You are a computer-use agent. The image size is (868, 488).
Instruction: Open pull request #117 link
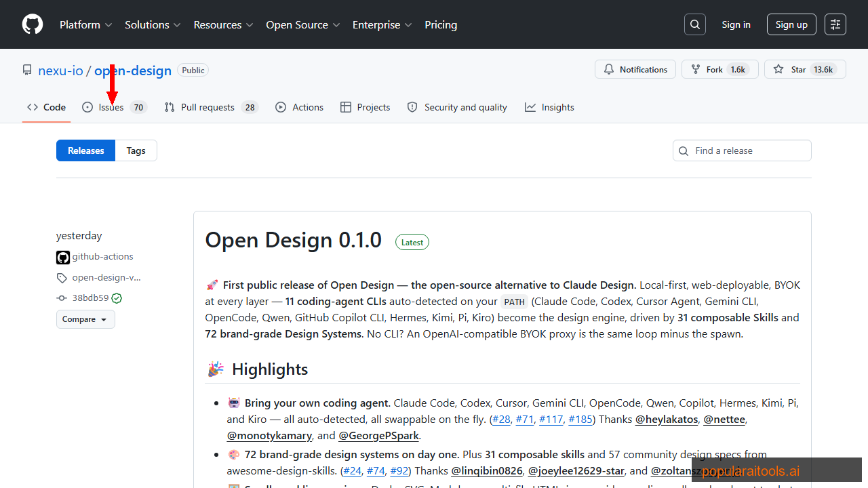(x=551, y=419)
